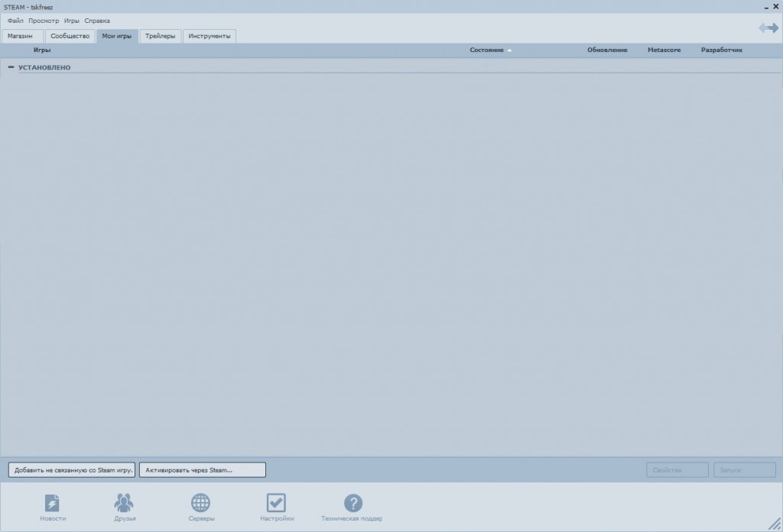Viewport: 783px width, 532px height.
Task: Open the Инструменты tab
Action: (x=210, y=36)
